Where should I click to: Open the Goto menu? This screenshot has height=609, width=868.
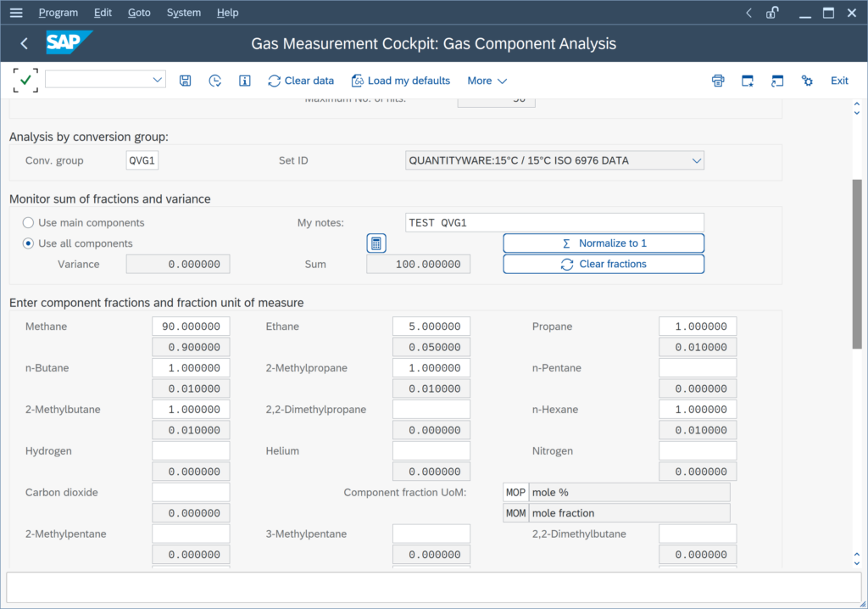click(x=139, y=12)
